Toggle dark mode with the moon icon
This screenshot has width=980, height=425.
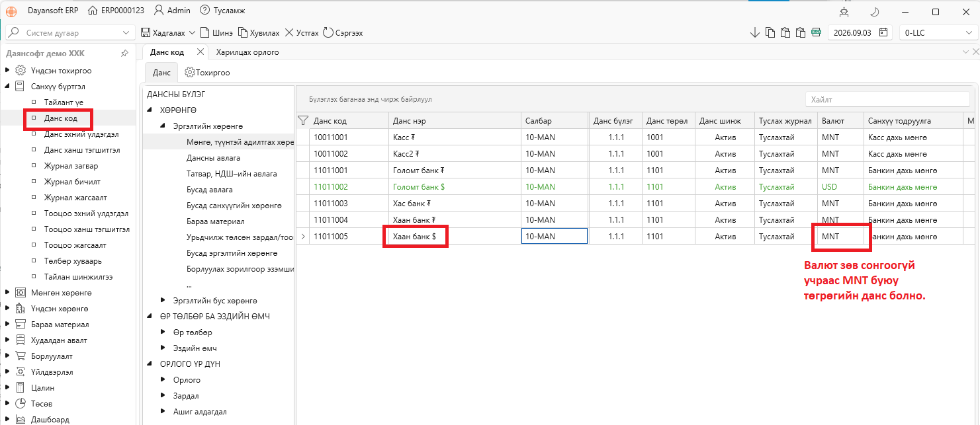[x=874, y=11]
